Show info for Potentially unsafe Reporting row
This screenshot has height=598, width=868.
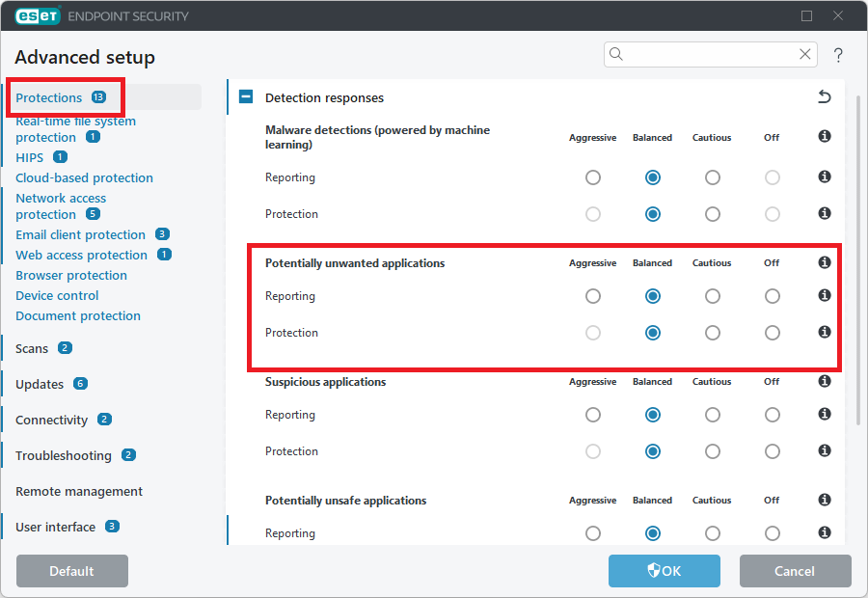coord(825,532)
